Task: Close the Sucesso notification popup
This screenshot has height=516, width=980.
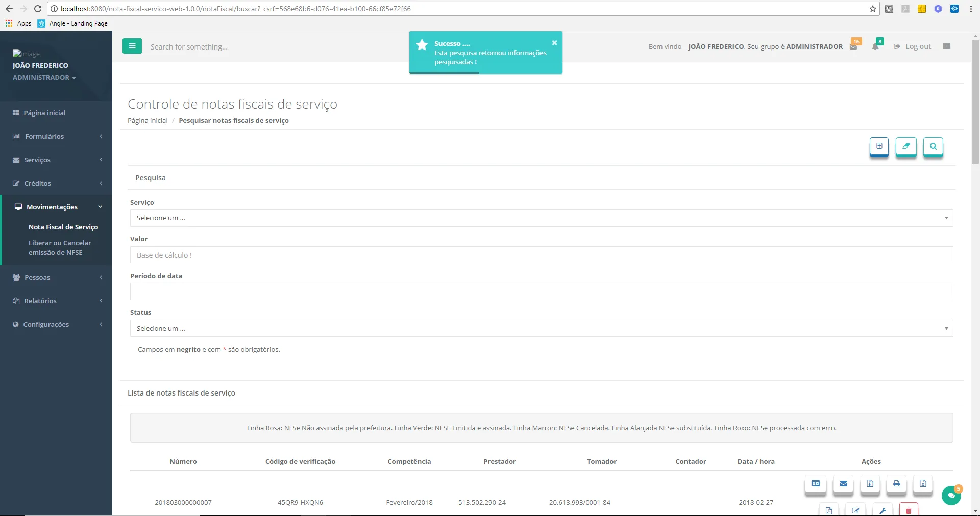Action: tap(554, 43)
